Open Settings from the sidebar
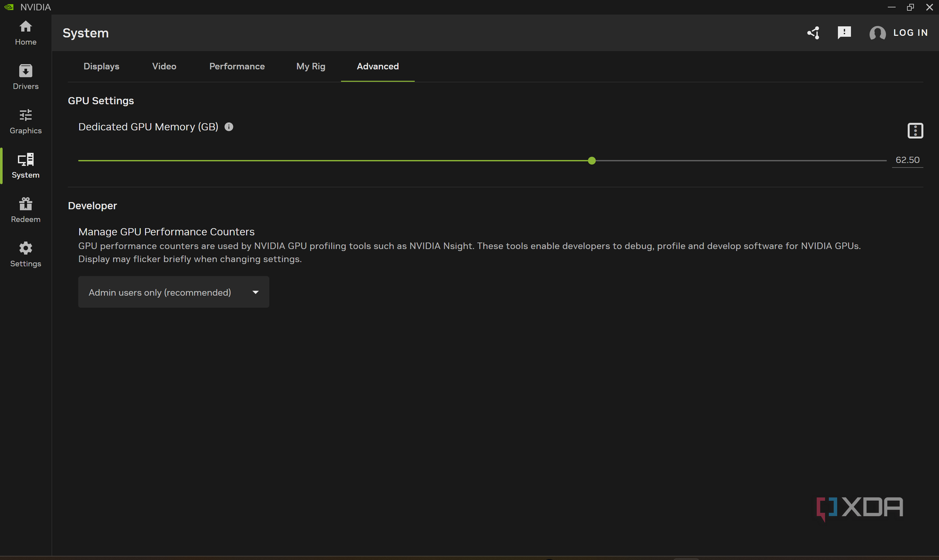 click(x=26, y=255)
